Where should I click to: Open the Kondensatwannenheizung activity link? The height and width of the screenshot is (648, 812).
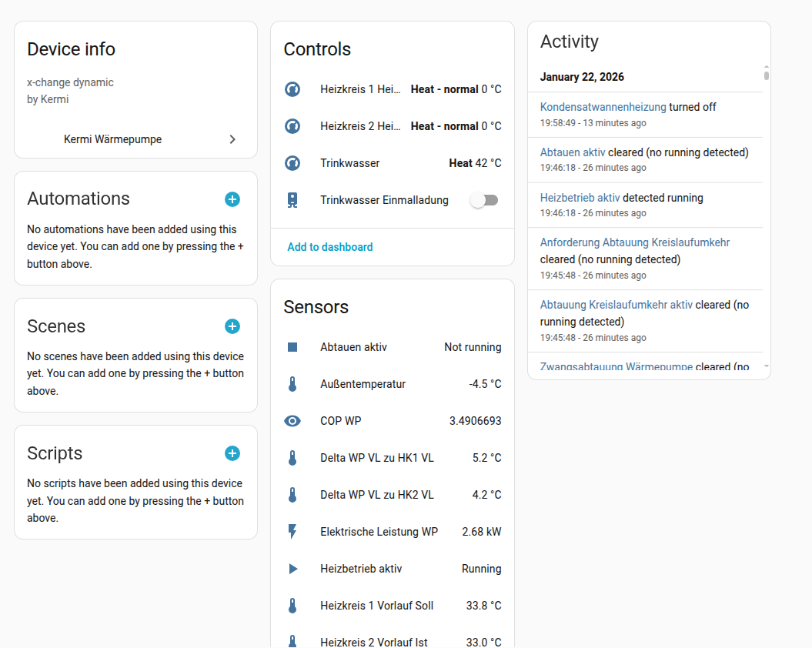[603, 107]
